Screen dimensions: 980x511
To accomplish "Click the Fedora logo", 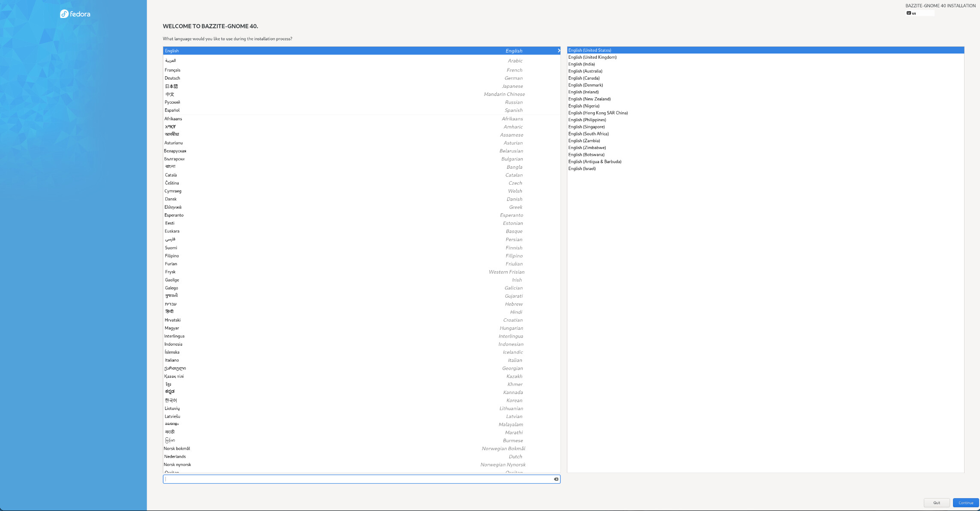I will click(x=75, y=14).
